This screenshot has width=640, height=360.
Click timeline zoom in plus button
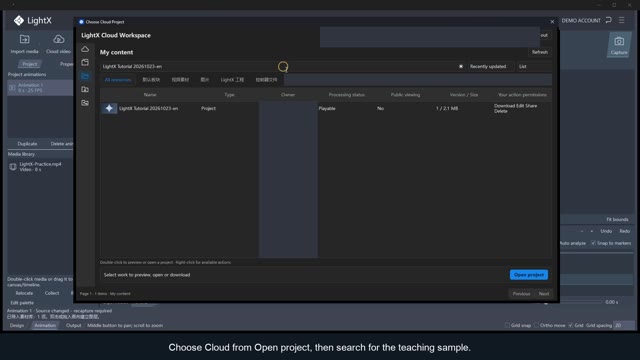tap(591, 231)
